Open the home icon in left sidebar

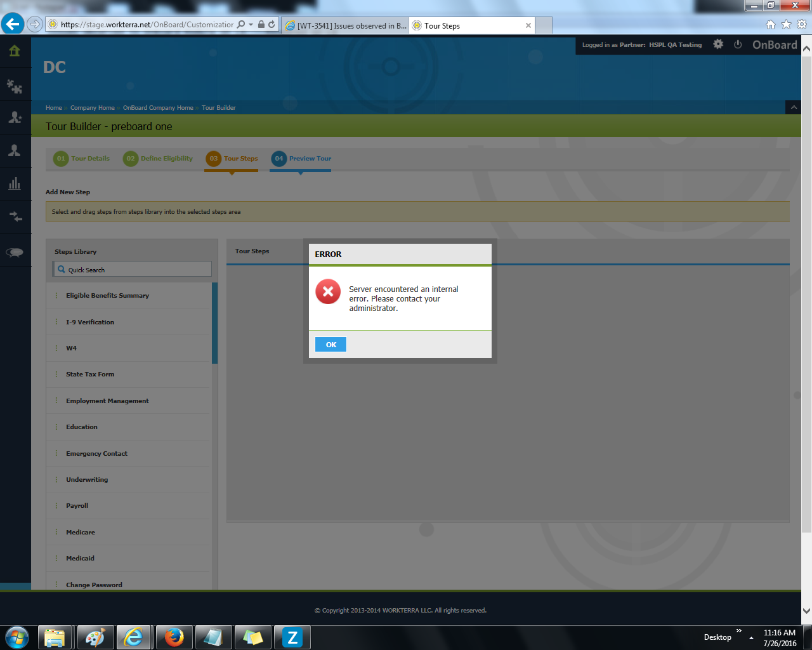[15, 51]
